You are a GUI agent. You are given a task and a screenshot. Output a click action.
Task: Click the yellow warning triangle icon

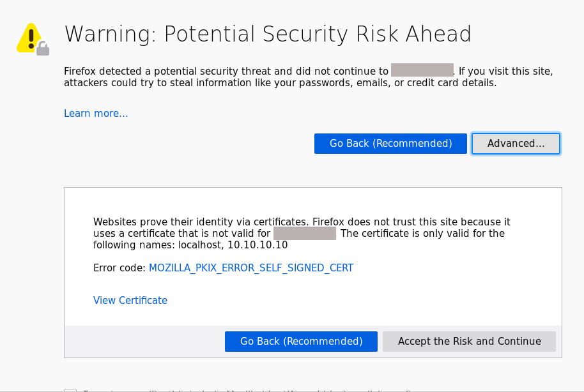tap(28, 38)
